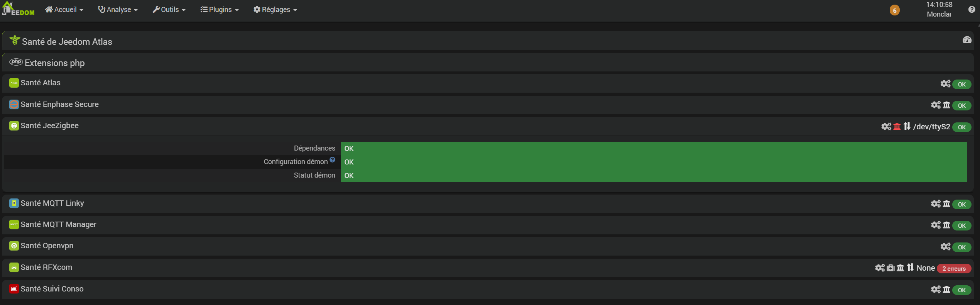
Task: Expand the Santé RFXcom section
Action: tap(46, 267)
